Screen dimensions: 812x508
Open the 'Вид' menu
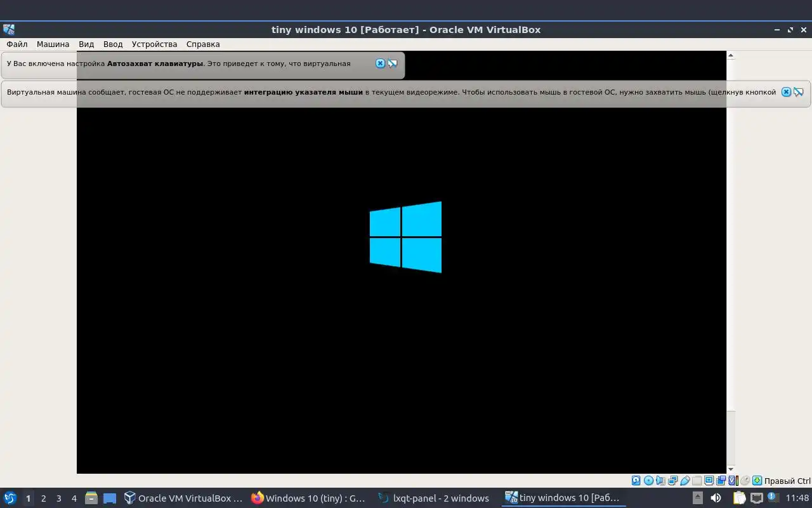point(86,44)
